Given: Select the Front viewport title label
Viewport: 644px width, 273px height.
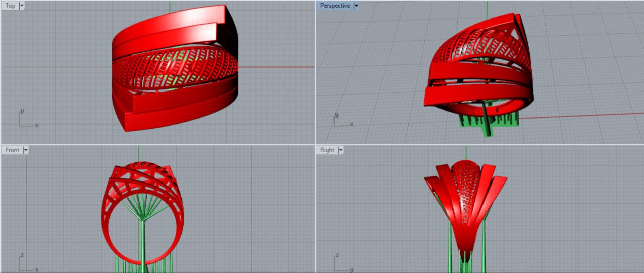Looking at the screenshot, I should 12,150.
